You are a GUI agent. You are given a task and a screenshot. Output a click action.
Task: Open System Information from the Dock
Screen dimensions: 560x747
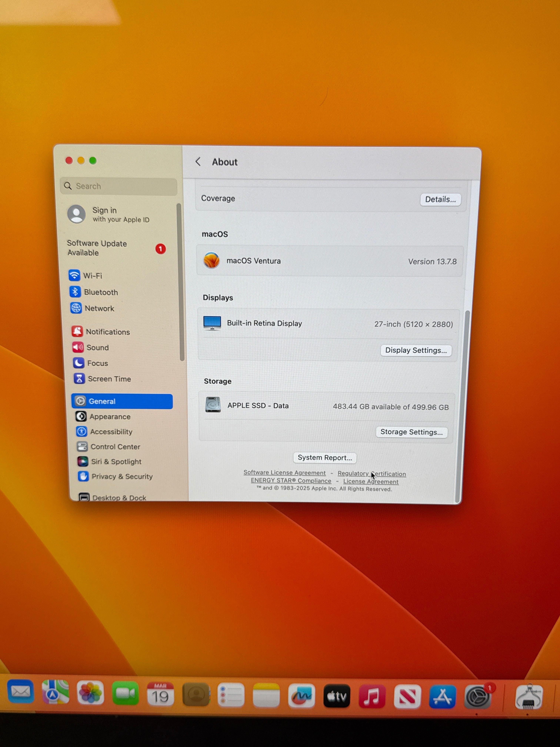(x=529, y=697)
